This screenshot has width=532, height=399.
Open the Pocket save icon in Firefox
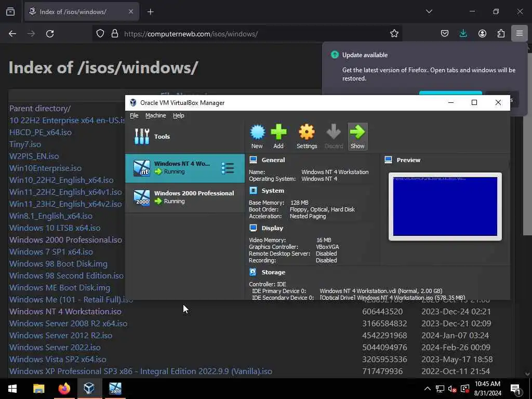pyautogui.click(x=445, y=34)
